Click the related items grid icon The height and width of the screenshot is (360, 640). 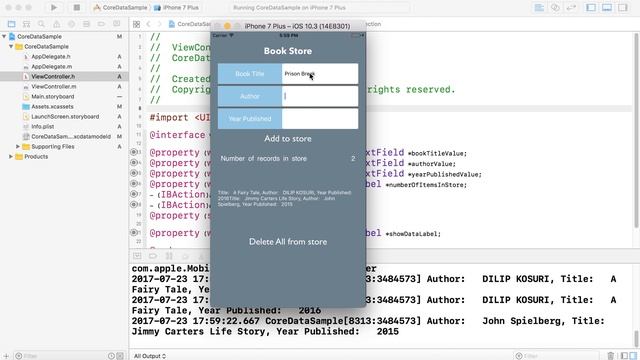coord(136,24)
